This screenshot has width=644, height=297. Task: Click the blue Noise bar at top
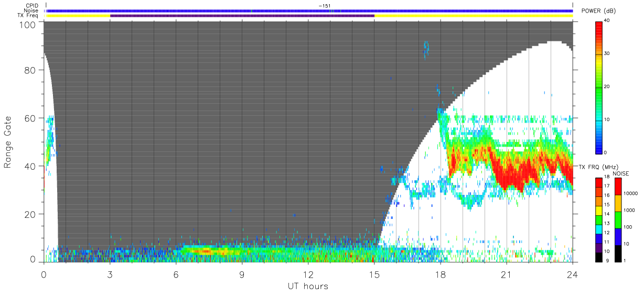[309, 10]
